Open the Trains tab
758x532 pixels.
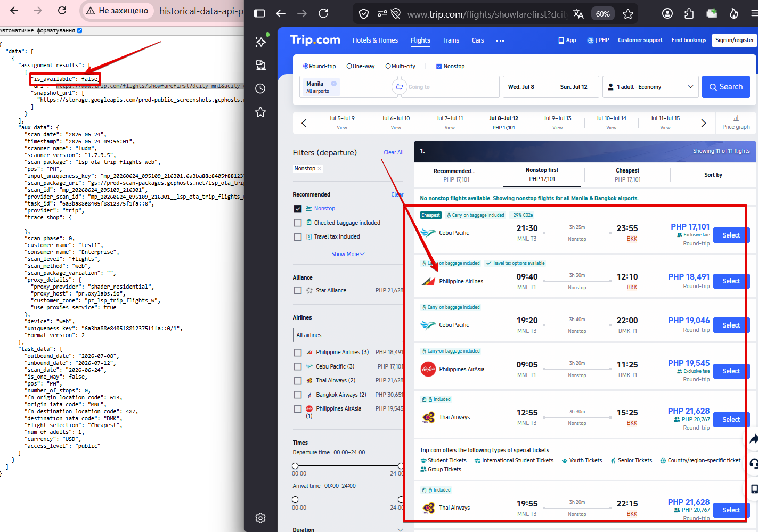451,40
